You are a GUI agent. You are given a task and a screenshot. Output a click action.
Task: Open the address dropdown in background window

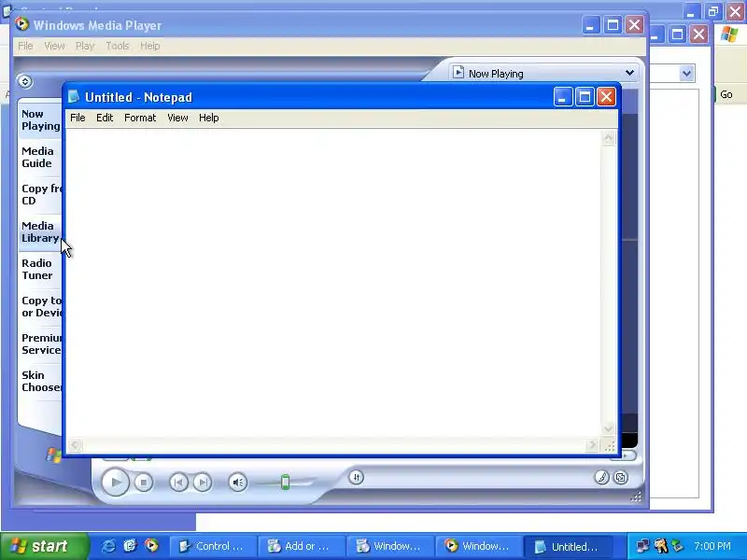click(x=686, y=74)
